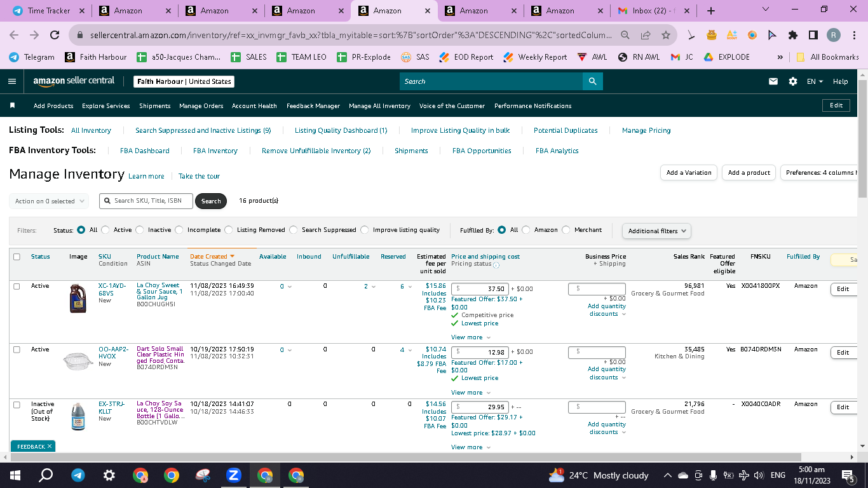Open the Feedback Manager menu item
The image size is (868, 488).
pyautogui.click(x=313, y=106)
